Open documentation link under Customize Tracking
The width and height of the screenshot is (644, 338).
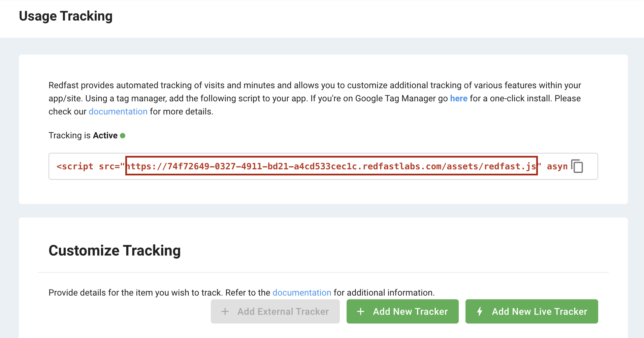coord(302,293)
